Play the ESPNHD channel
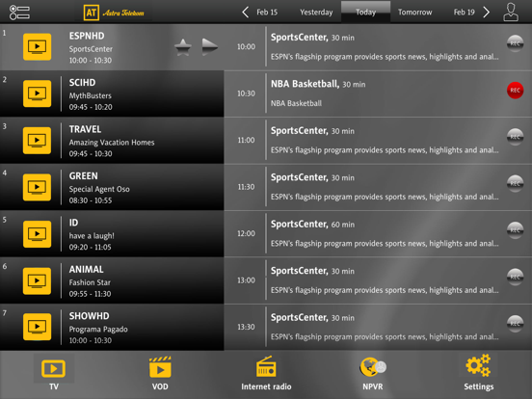532x399 pixels. tap(210, 46)
